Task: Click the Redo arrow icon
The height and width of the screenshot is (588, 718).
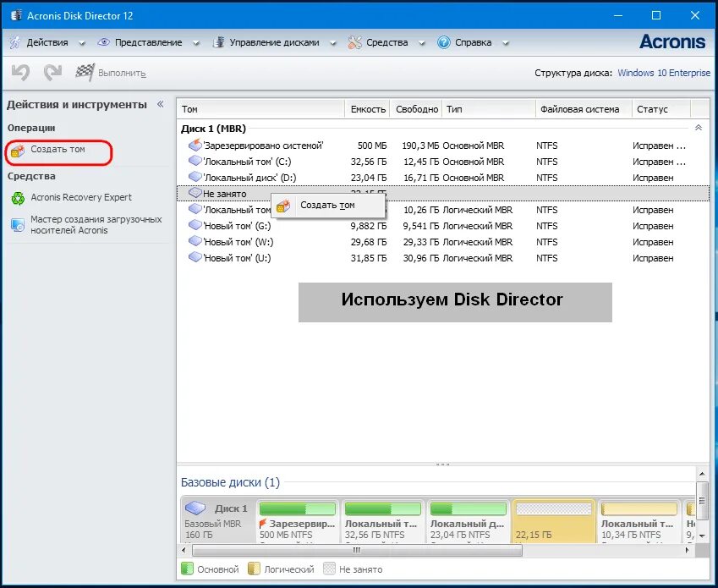Action: pyautogui.click(x=52, y=73)
